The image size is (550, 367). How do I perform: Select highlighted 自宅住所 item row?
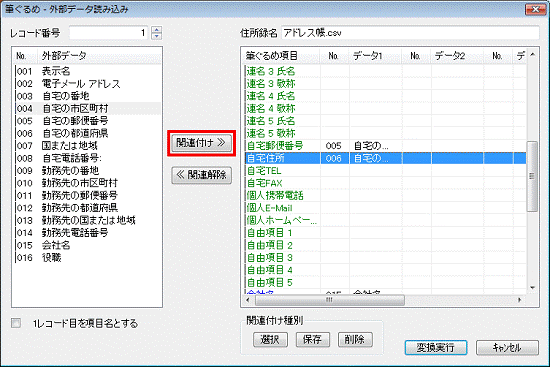pyautogui.click(x=385, y=158)
